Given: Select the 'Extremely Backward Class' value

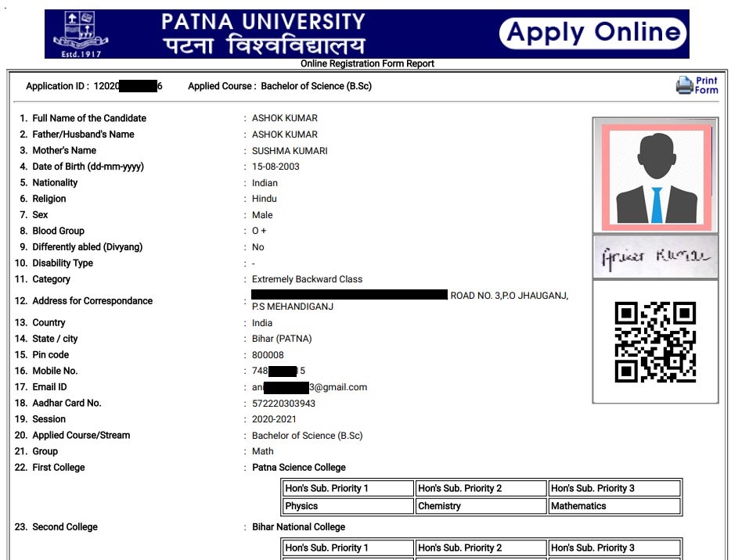Looking at the screenshot, I should [308, 279].
